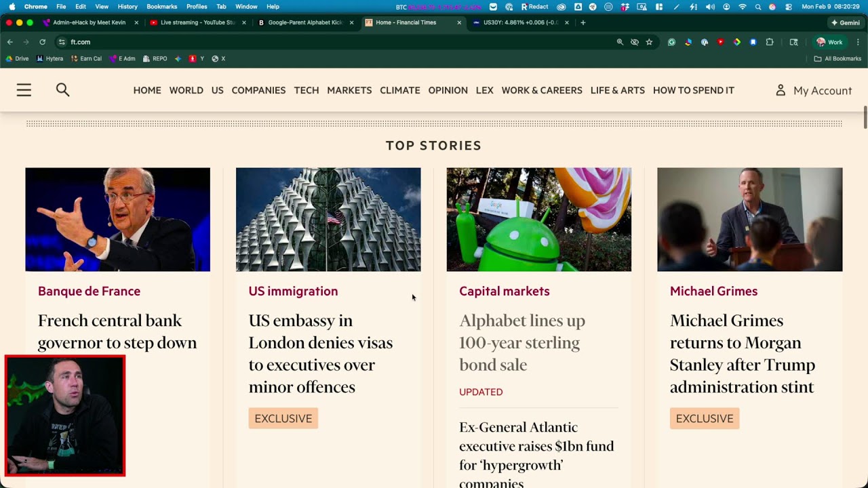Viewport: 868px width, 488px height.
Task: Read Michael Grimes Morgan Stanley return story
Action: tap(743, 353)
